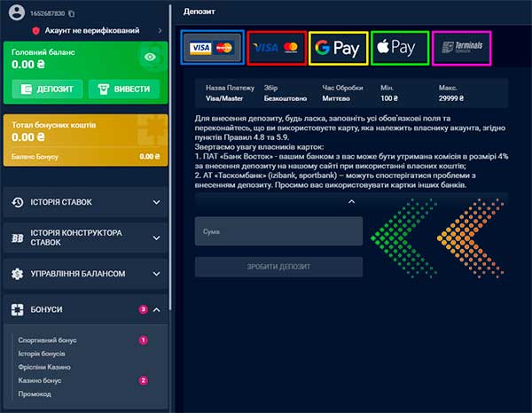The image size is (532, 413).
Task: Click the user profile avatar icon
Action: [17, 12]
